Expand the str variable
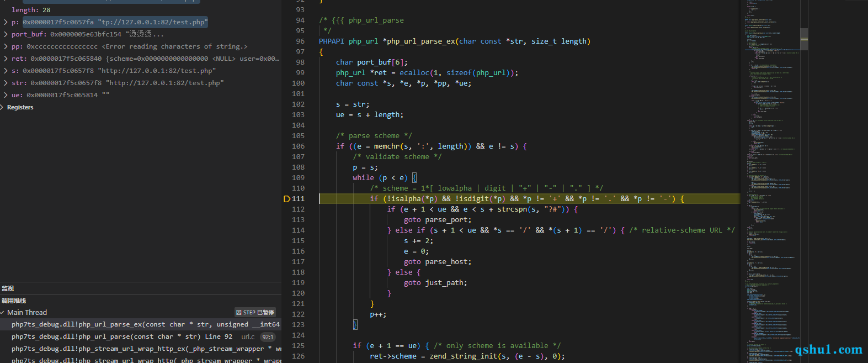Viewport: 868px width, 363px height. click(6, 83)
